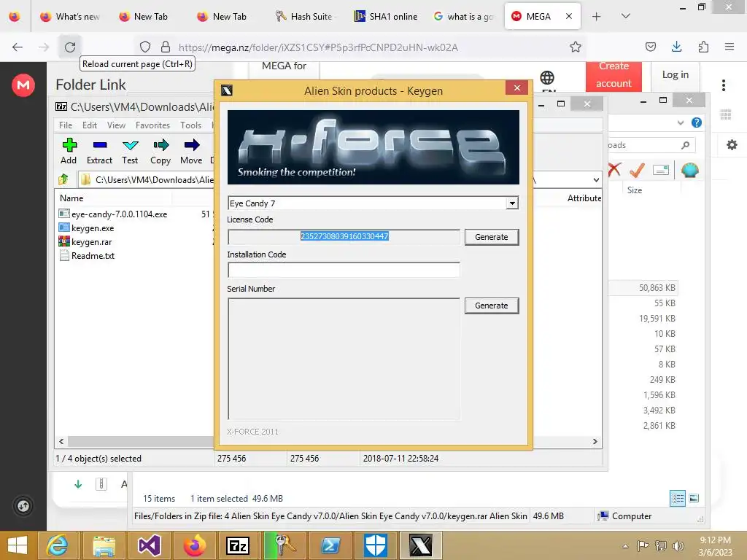The height and width of the screenshot is (560, 747).
Task: Open the product dropdown showing Eye Candy 7
Action: [x=512, y=203]
